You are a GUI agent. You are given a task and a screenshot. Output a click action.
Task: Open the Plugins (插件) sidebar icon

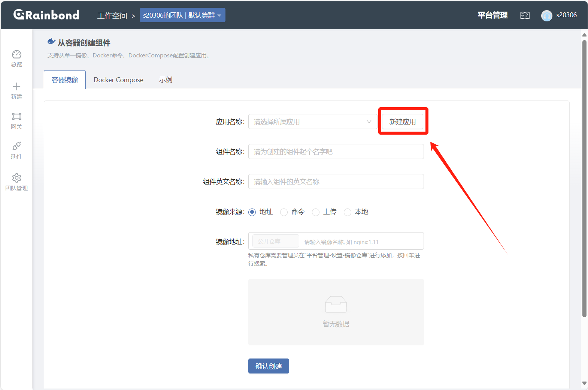coord(16,146)
